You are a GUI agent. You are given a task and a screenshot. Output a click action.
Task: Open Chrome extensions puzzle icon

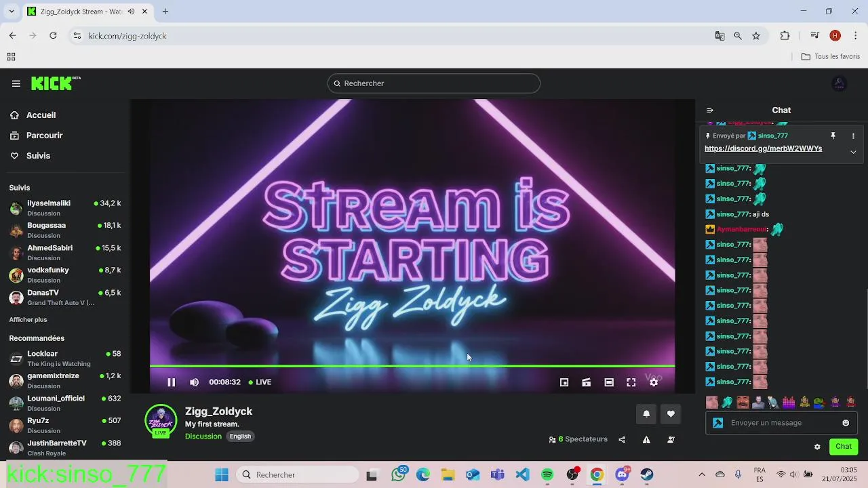click(785, 36)
